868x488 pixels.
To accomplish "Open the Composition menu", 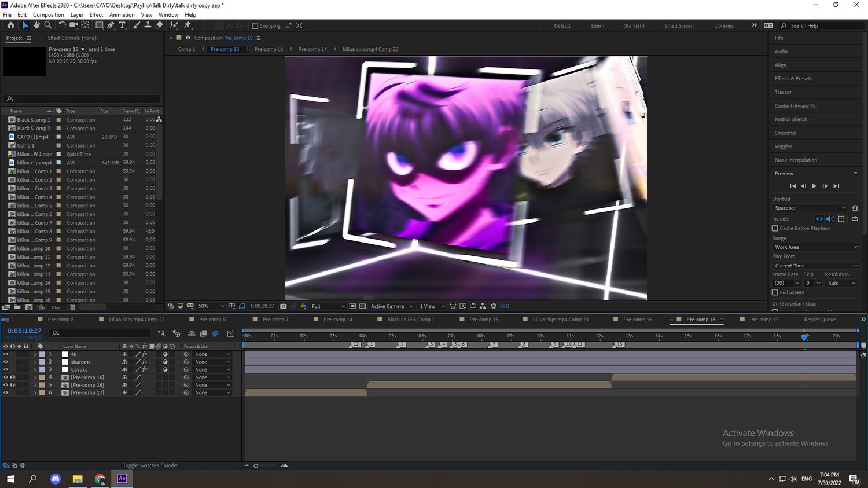I will pyautogui.click(x=49, y=15).
